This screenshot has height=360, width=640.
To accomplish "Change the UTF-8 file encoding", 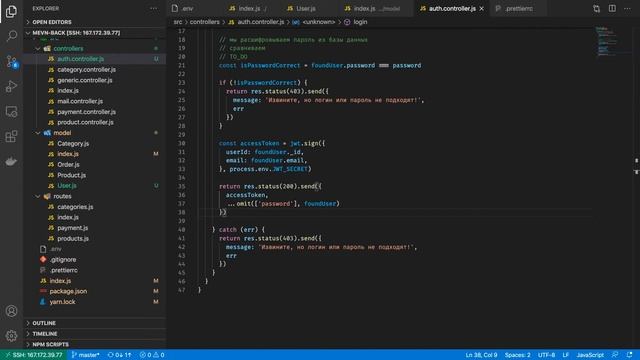I will (x=546, y=355).
